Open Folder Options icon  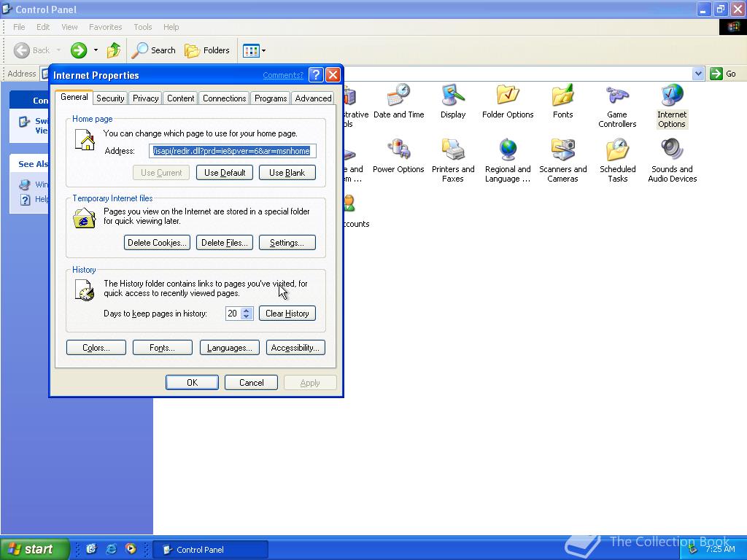[x=508, y=101]
